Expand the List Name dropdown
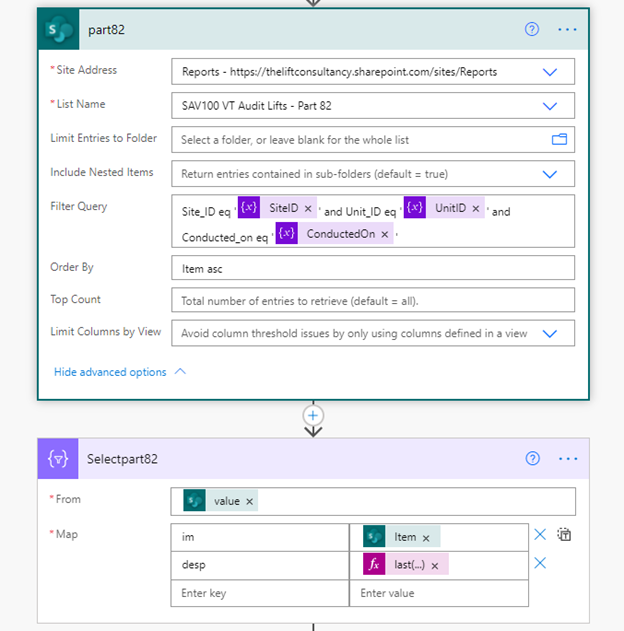 coord(549,105)
